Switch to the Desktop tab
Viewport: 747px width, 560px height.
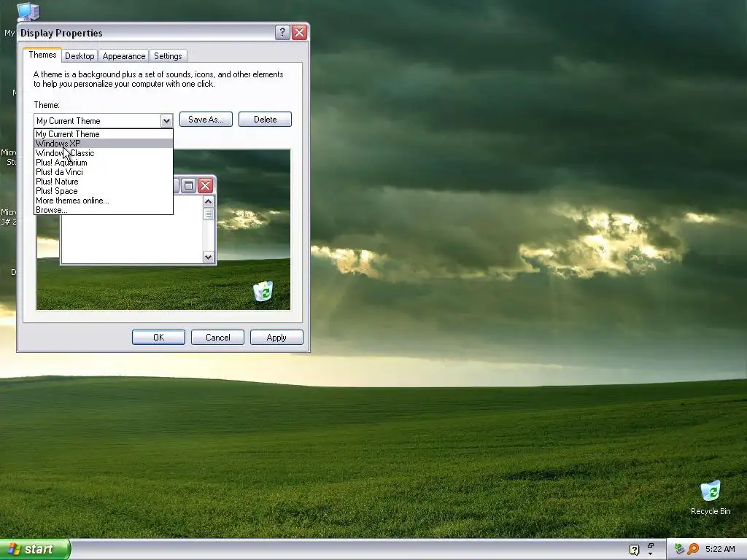[80, 56]
